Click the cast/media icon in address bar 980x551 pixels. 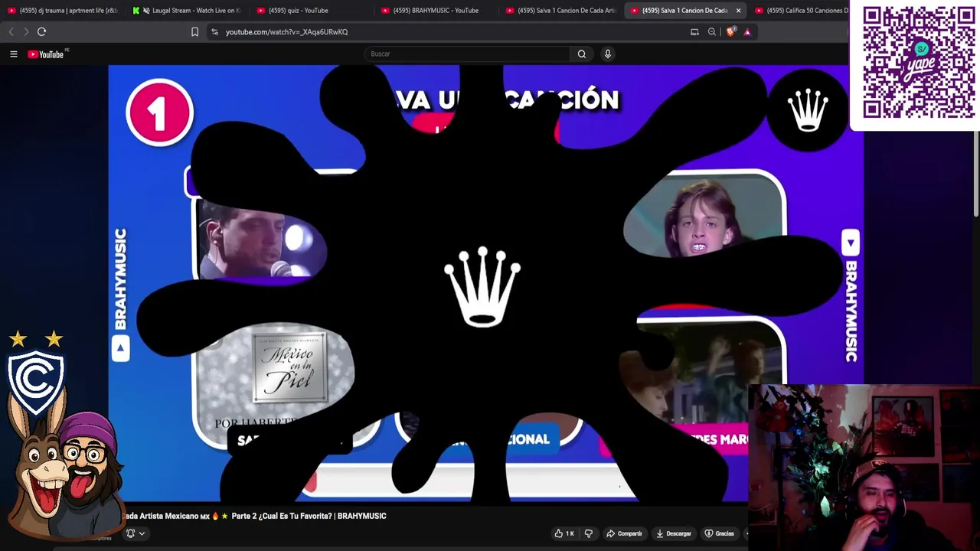pyautogui.click(x=694, y=31)
